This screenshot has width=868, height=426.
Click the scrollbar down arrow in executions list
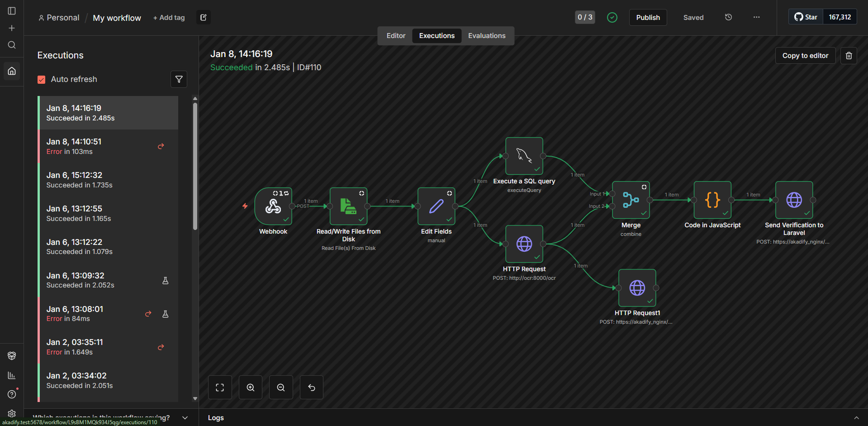tap(195, 399)
